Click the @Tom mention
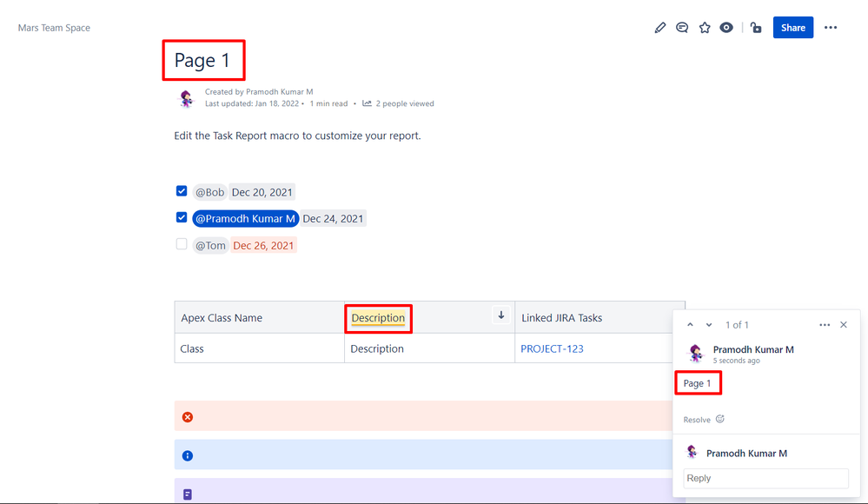 (x=210, y=245)
